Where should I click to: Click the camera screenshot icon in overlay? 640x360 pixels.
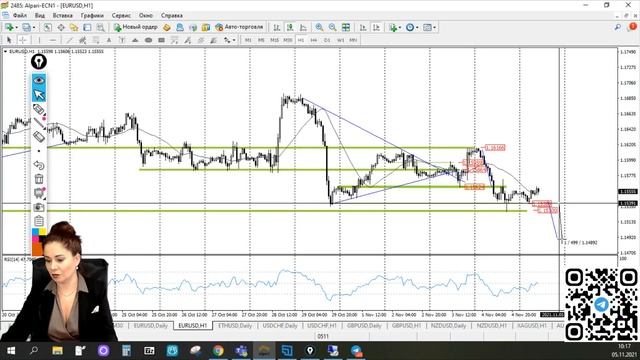pyautogui.click(x=39, y=207)
